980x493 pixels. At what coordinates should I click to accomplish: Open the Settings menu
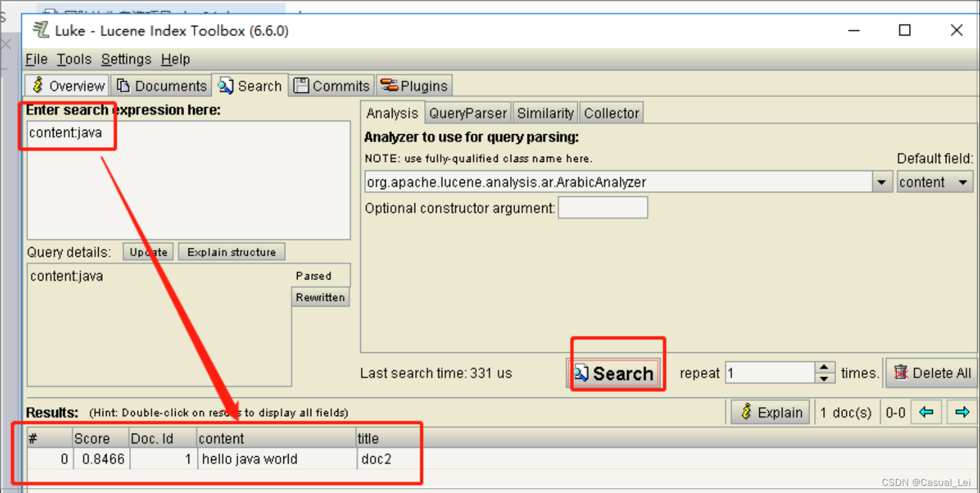point(126,59)
